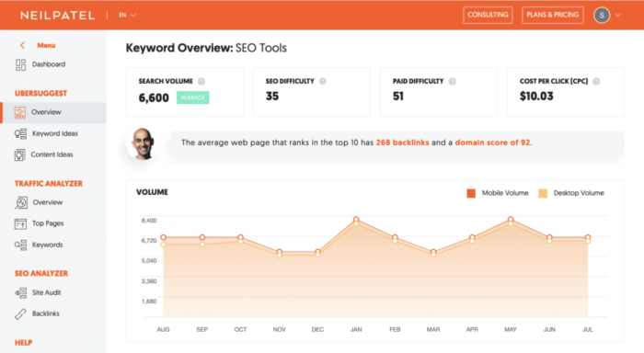
Task: Click the user avatar S icon
Action: 602,16
